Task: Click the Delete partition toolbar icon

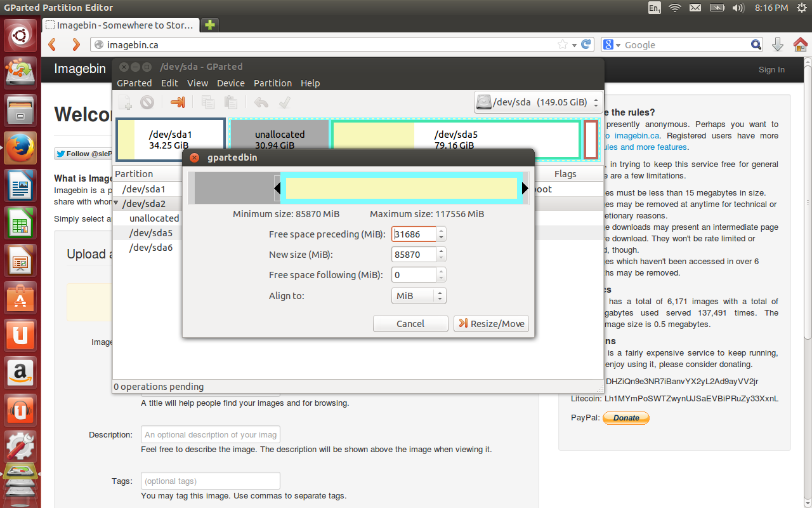Action: tap(147, 102)
